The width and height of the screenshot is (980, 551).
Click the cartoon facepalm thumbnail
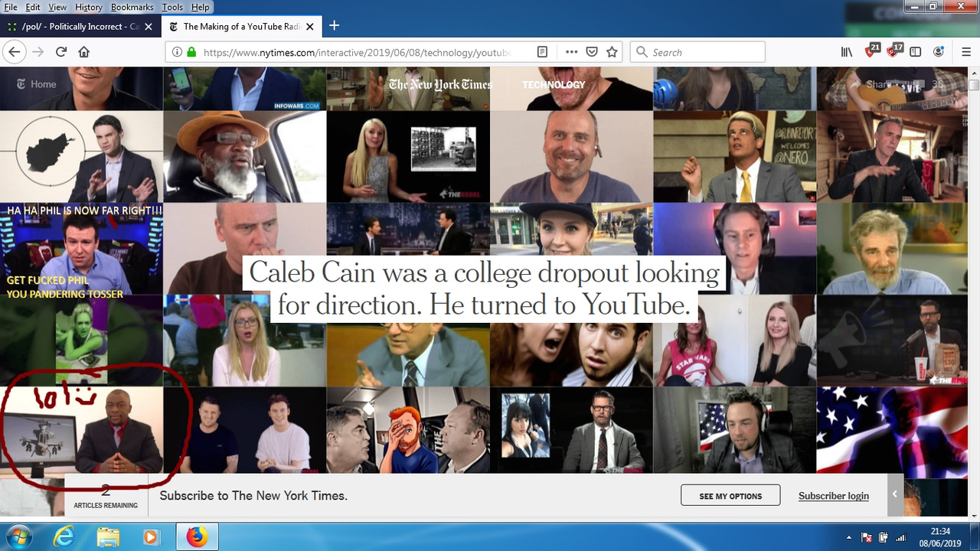pos(408,430)
